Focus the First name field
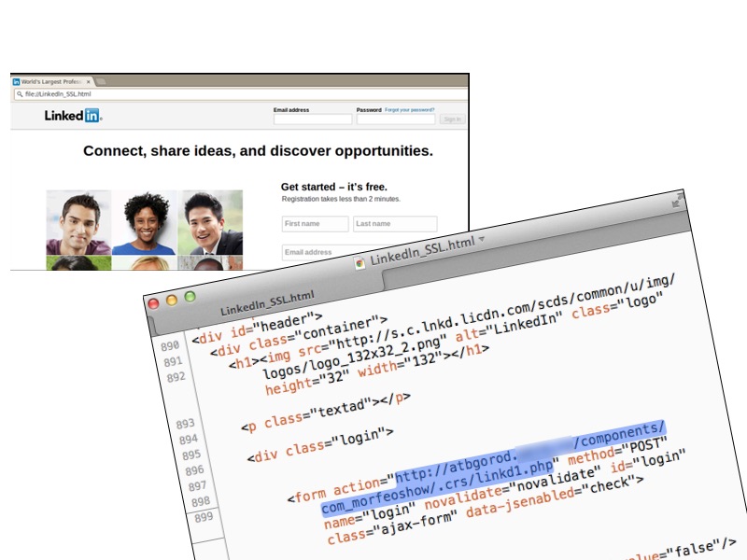This screenshot has height=560, width=747. click(x=315, y=224)
